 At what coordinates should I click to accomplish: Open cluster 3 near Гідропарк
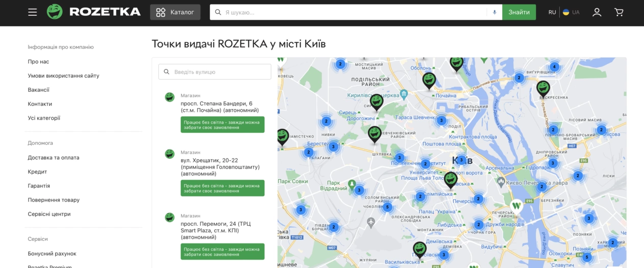pos(553,163)
